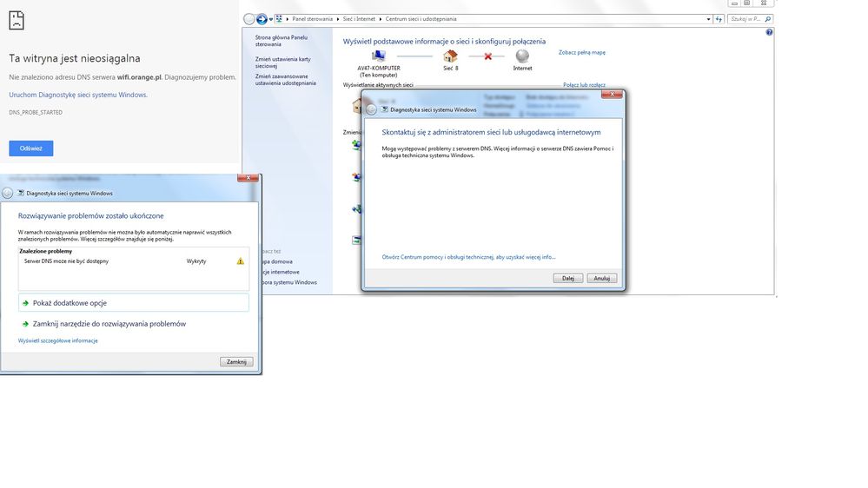Click the red X broken connection icon
Screen dimensions: 868x488
(x=487, y=56)
